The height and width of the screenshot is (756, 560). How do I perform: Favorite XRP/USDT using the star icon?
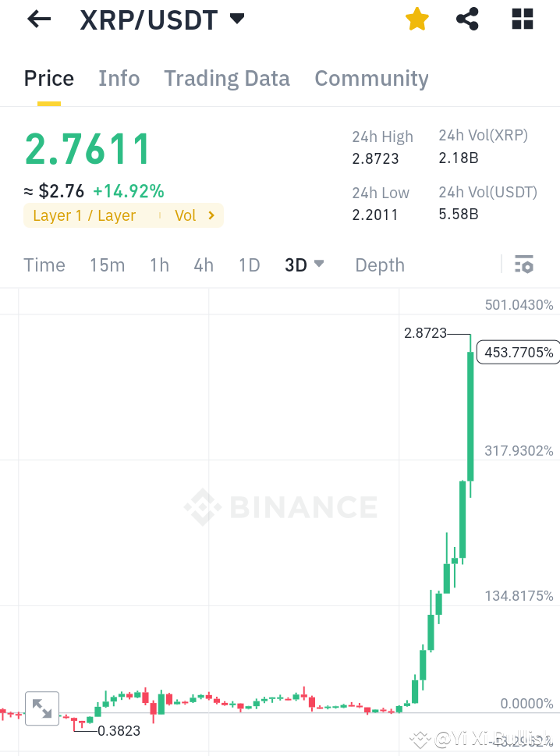tap(417, 19)
